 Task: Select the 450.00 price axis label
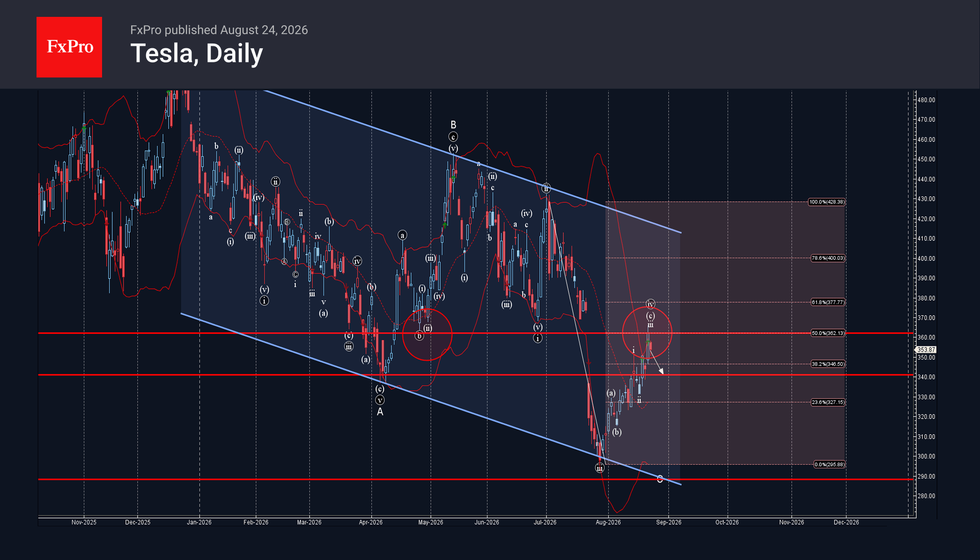click(926, 160)
